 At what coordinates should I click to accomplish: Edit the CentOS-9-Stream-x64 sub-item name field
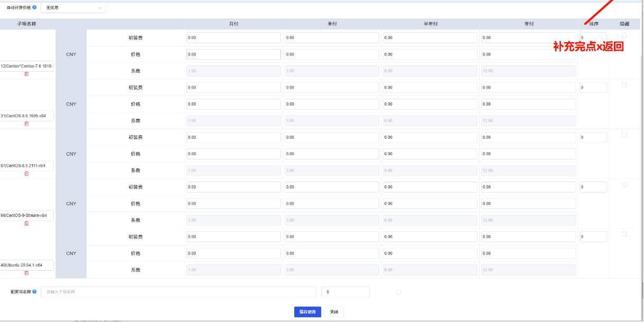26,215
